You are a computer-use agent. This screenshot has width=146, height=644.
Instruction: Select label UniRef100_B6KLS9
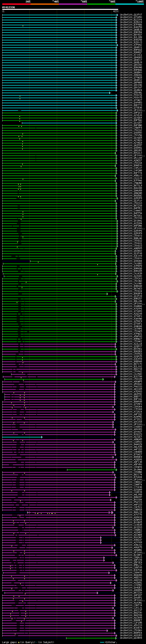131,512
